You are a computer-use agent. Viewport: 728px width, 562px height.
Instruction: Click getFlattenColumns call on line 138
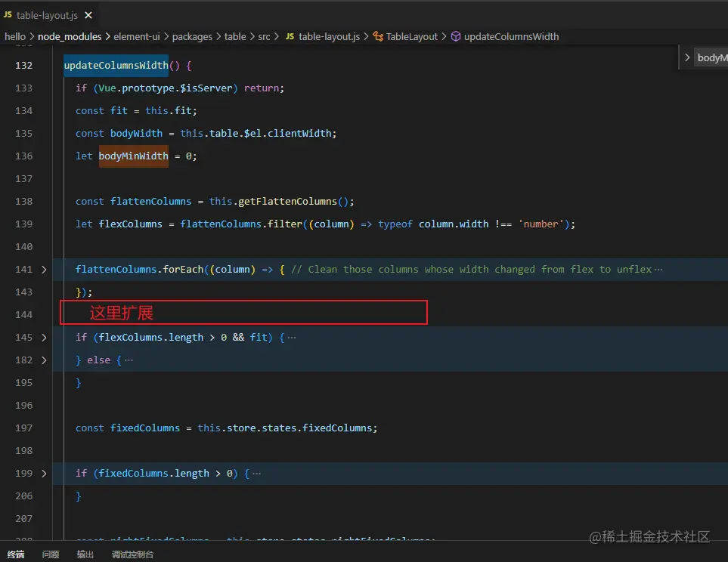pyautogui.click(x=287, y=202)
